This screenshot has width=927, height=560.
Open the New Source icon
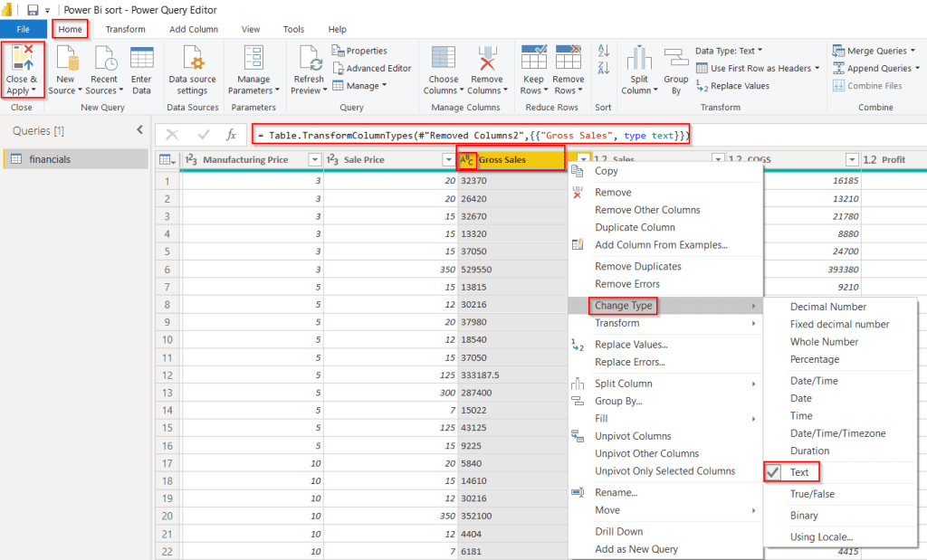(67, 59)
